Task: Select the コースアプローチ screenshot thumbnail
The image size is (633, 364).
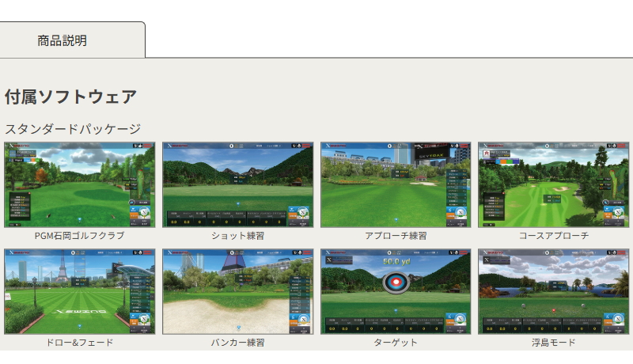Action: coord(553,184)
